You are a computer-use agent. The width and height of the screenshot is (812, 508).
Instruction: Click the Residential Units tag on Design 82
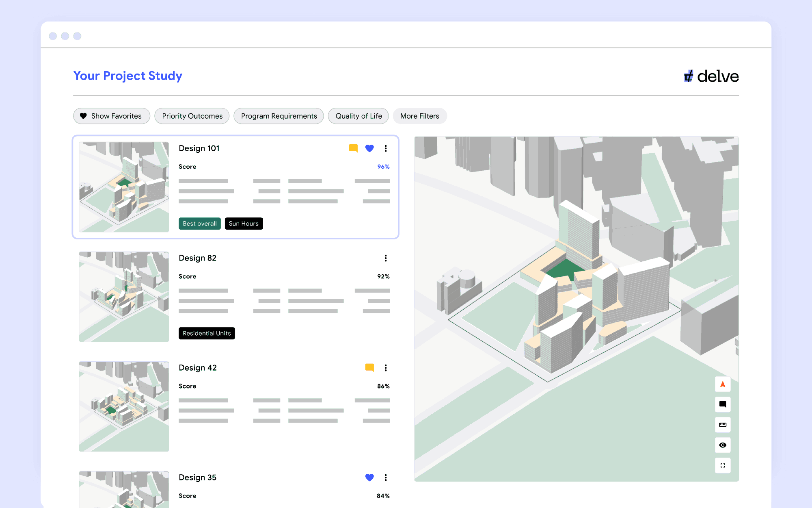pos(207,333)
